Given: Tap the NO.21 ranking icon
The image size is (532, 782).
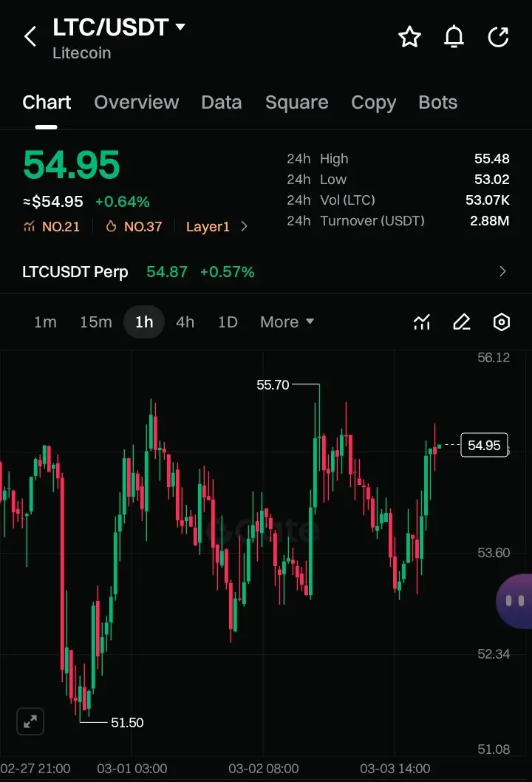Looking at the screenshot, I should point(29,227).
